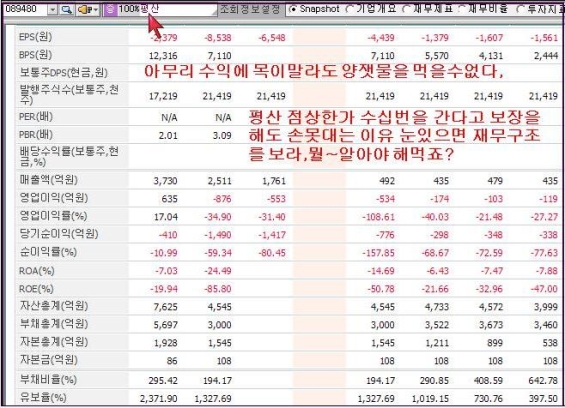Click the ROE(%) row label
This screenshot has width=565, height=408.
(36, 288)
